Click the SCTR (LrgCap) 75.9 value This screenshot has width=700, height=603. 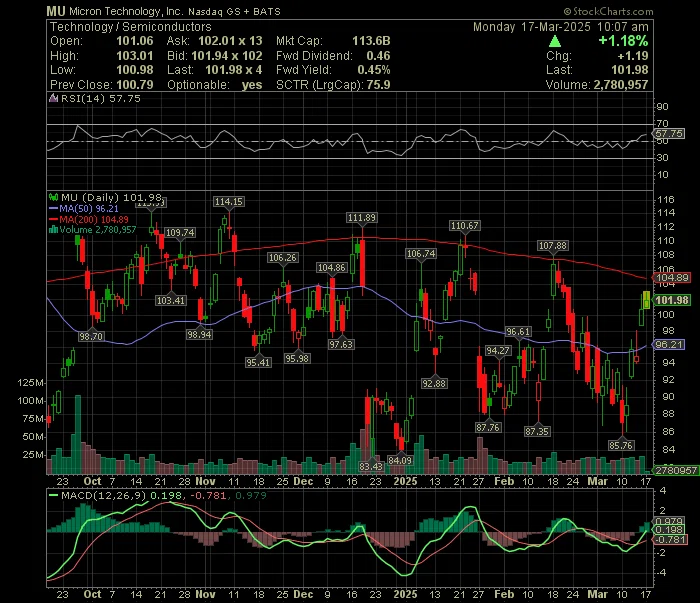[x=379, y=85]
